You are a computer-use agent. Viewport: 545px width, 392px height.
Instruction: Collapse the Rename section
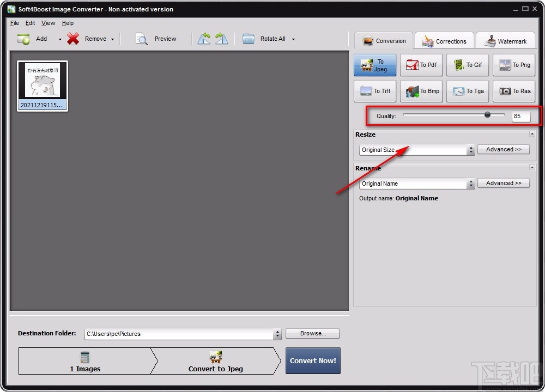click(532, 167)
